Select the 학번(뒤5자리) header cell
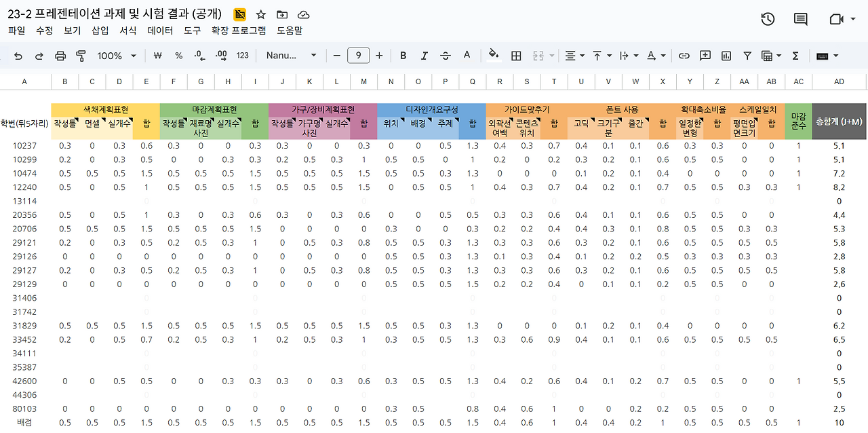868x433 pixels. coord(25,124)
